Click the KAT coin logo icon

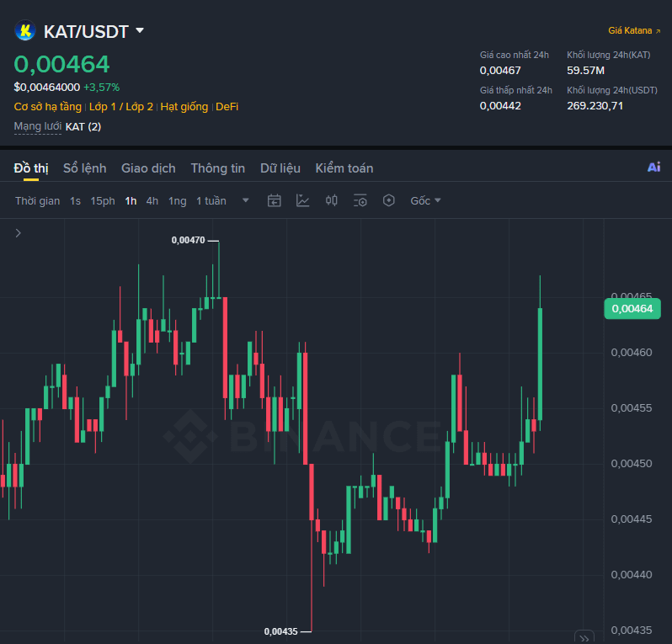(x=25, y=31)
